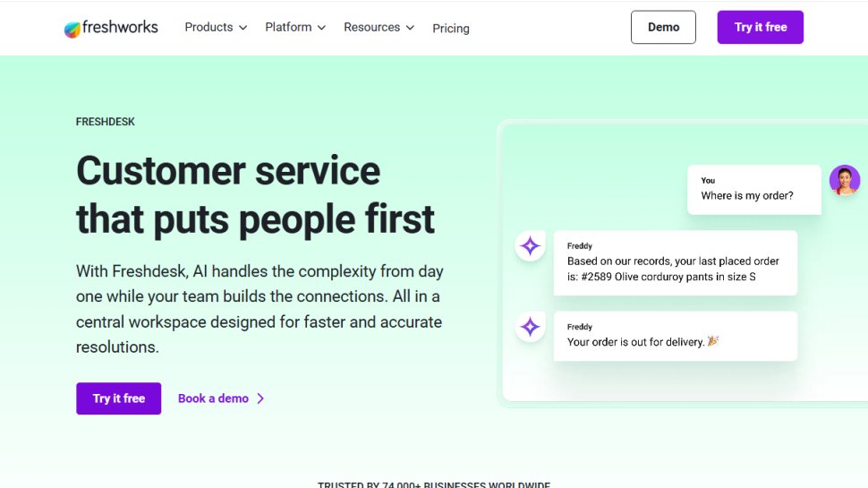
Task: Open the Resources dropdown
Action: tap(379, 27)
